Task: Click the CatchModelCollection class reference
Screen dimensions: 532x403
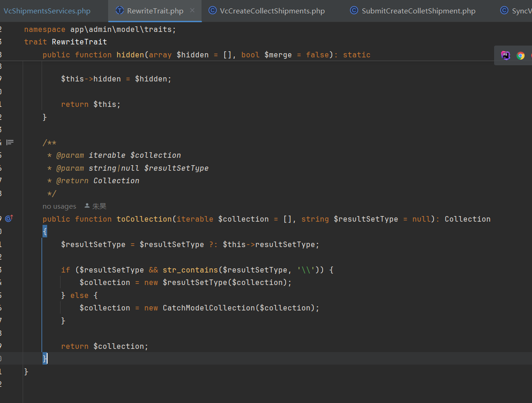Action: (208, 308)
